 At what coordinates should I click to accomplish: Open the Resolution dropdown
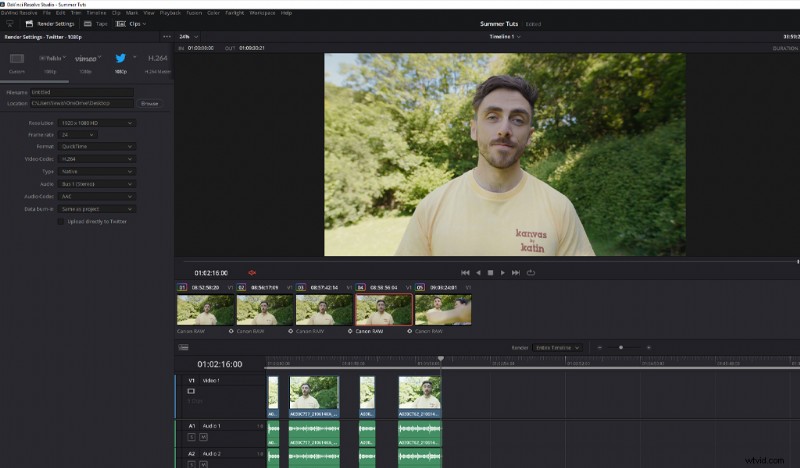coord(96,123)
